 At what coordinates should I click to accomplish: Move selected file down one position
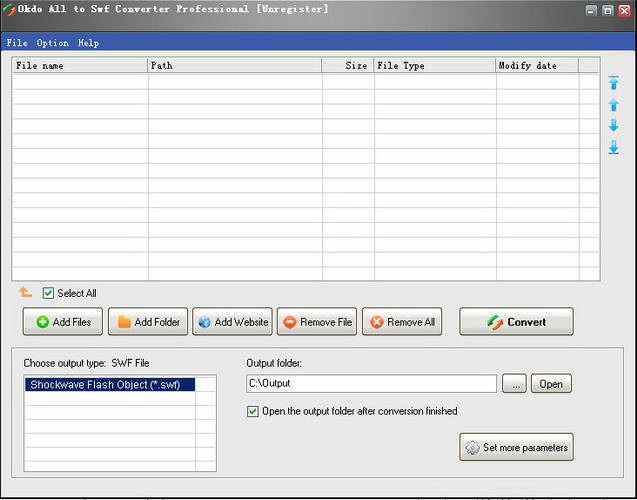tap(614, 125)
